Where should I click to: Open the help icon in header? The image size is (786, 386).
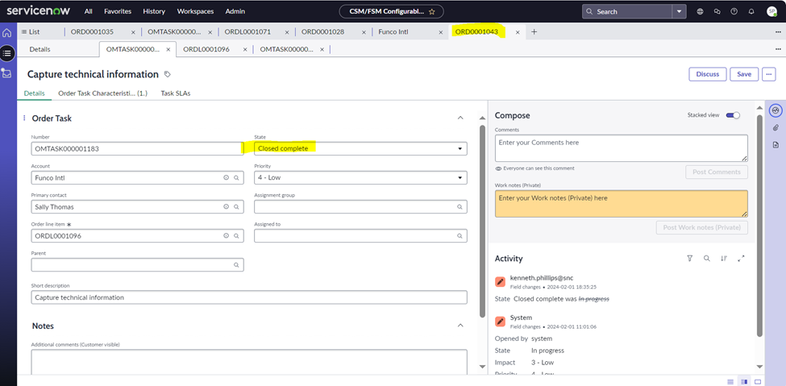coord(734,11)
